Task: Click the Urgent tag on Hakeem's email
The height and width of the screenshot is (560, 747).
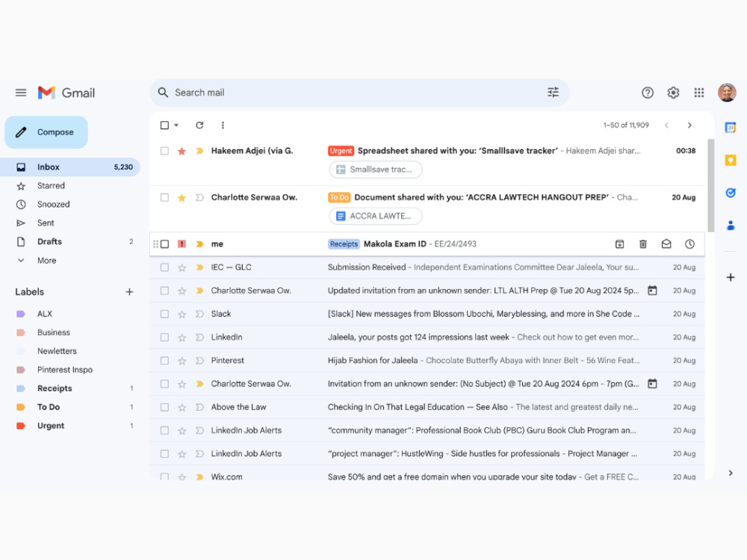Action: (341, 151)
